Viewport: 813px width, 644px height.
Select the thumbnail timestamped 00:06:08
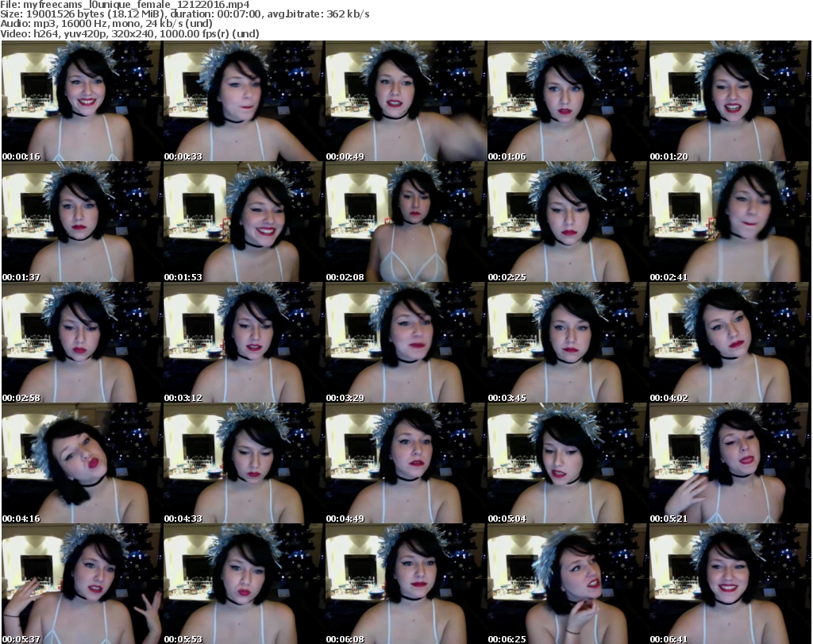point(406,584)
